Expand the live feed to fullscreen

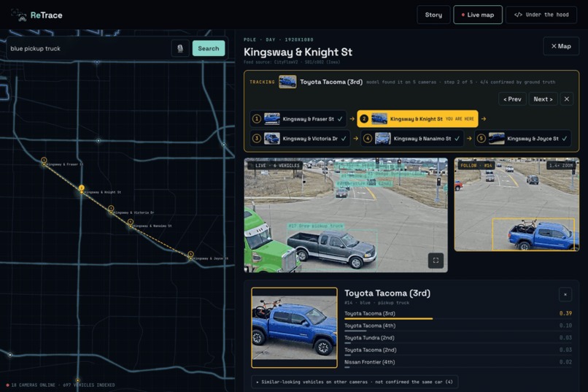[436, 261]
